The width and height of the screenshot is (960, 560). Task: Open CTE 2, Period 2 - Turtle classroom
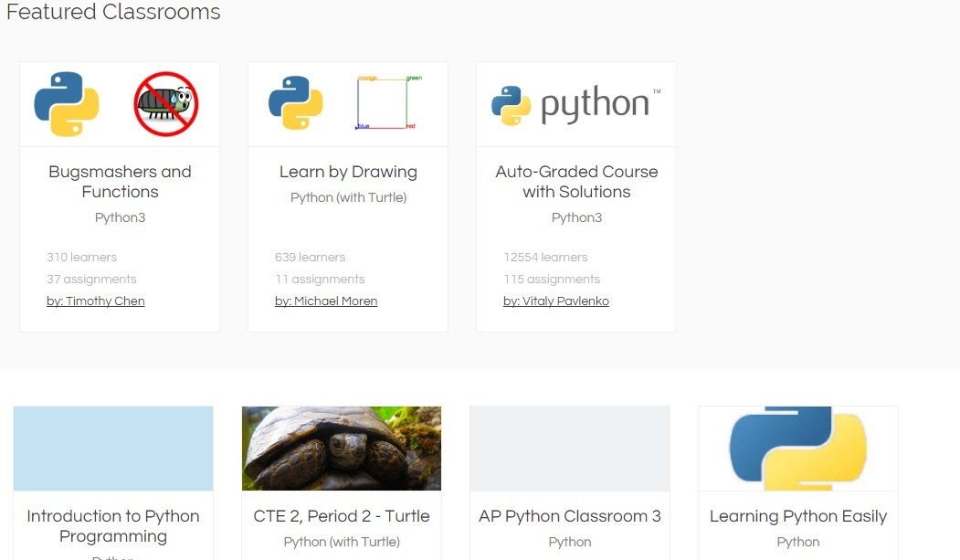point(342,516)
